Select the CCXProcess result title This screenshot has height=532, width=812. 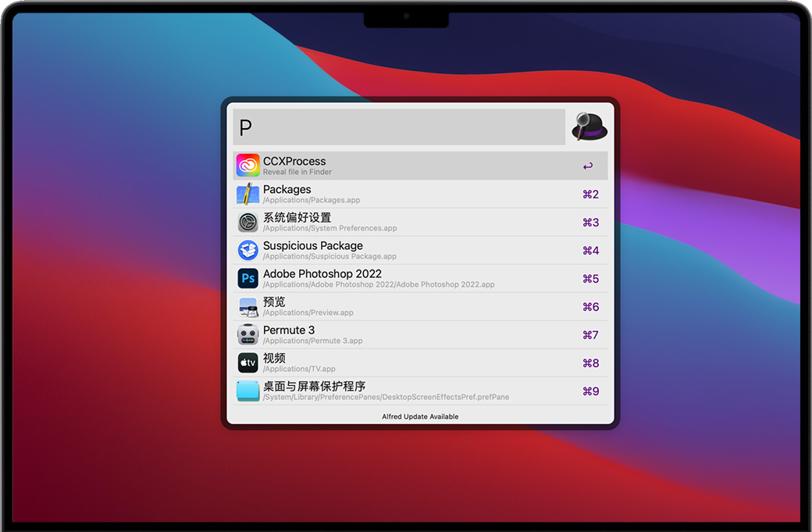point(294,161)
